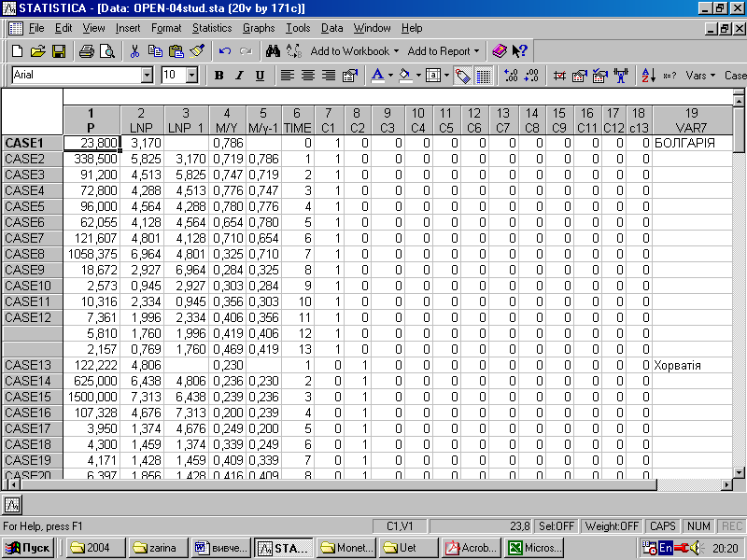Save the spreadsheet with the floppy icon
747x560 pixels.
click(59, 51)
